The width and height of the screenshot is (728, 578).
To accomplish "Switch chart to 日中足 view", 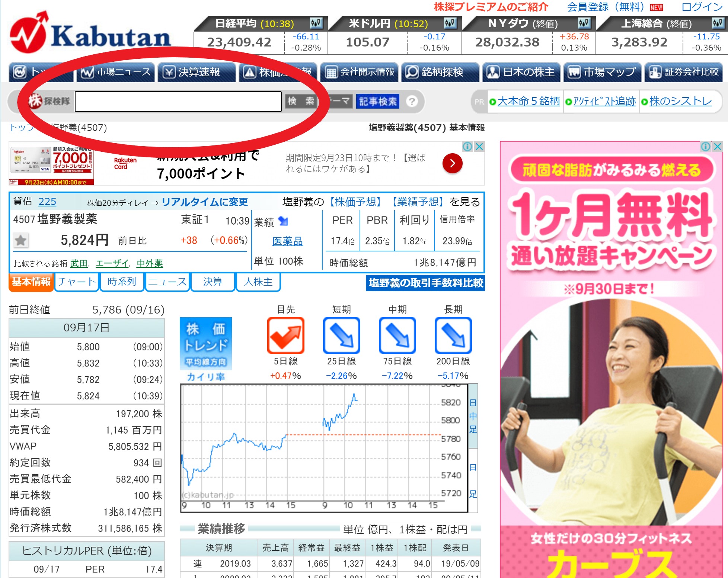I will (473, 416).
